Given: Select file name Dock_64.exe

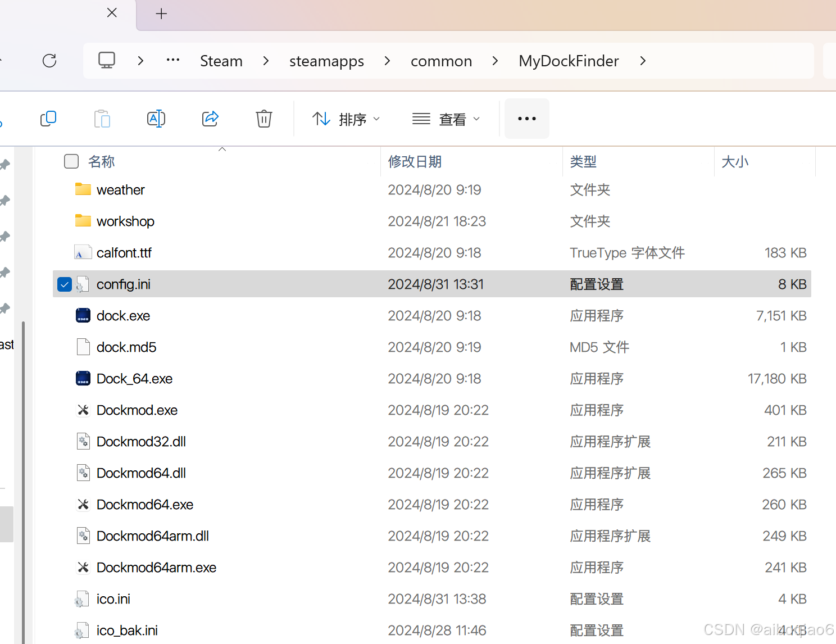Looking at the screenshot, I should (134, 379).
